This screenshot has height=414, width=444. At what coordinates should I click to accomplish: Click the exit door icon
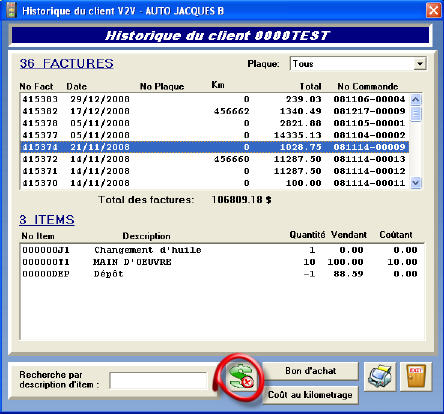pyautogui.click(x=416, y=377)
